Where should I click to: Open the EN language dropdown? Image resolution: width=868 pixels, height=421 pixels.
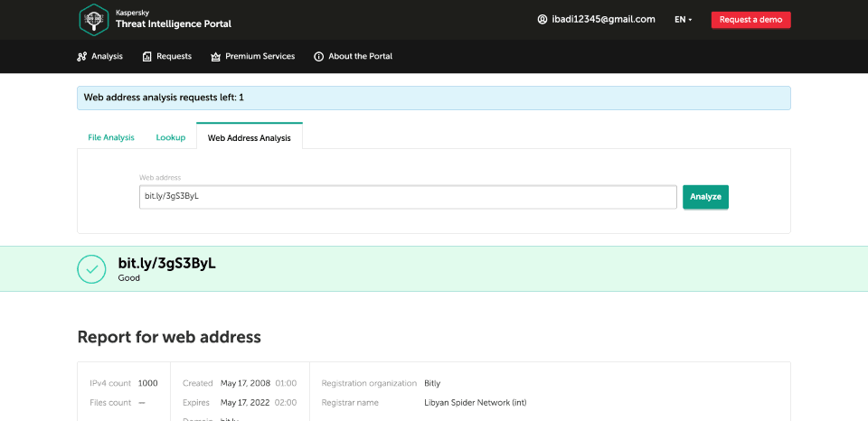[x=684, y=19]
